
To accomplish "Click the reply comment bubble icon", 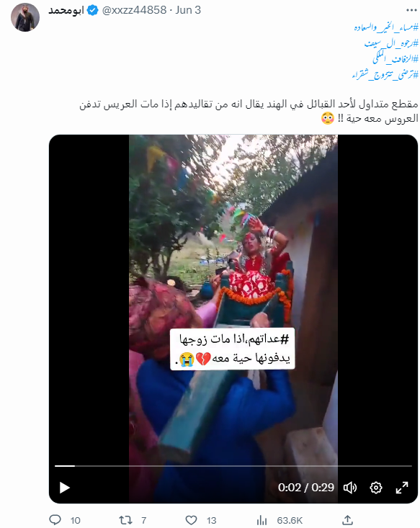I will [55, 519].
